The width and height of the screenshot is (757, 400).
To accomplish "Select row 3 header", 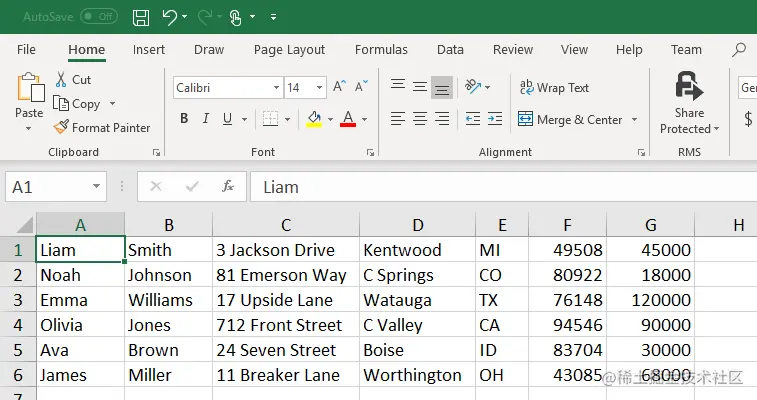I will click(18, 300).
